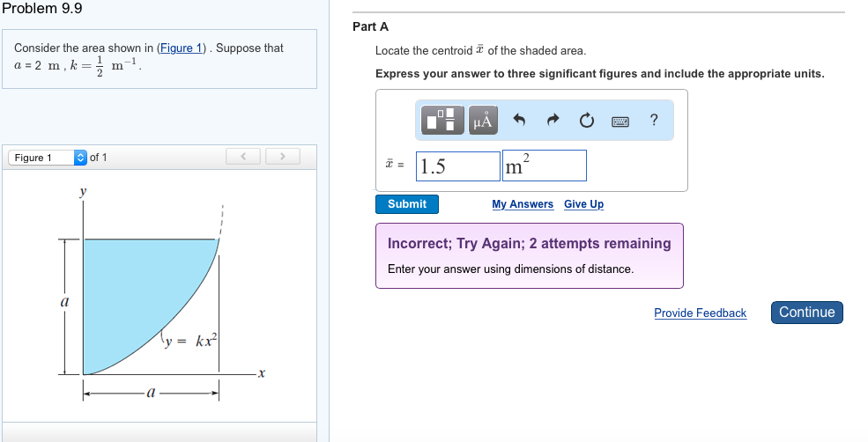
Task: Submit the answer
Action: point(407,204)
